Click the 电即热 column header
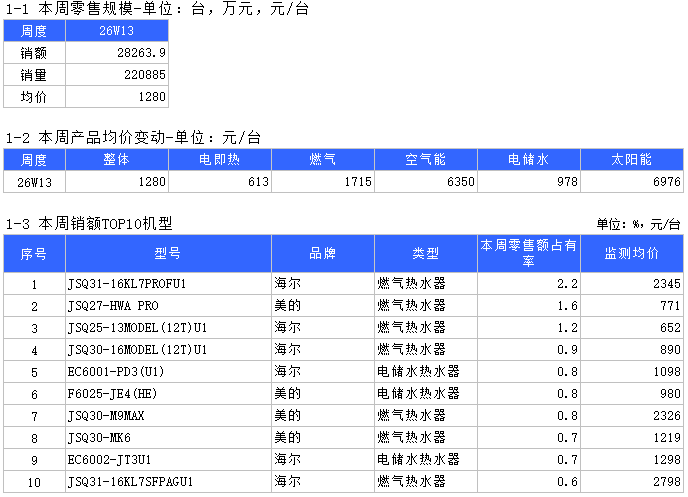Viewport: 688px width, 497px height. [220, 159]
